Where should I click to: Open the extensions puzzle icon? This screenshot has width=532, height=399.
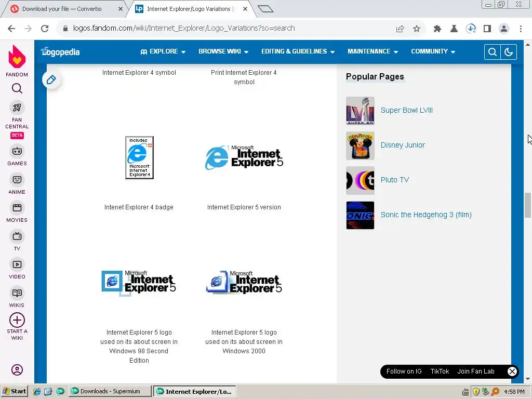tap(437, 29)
